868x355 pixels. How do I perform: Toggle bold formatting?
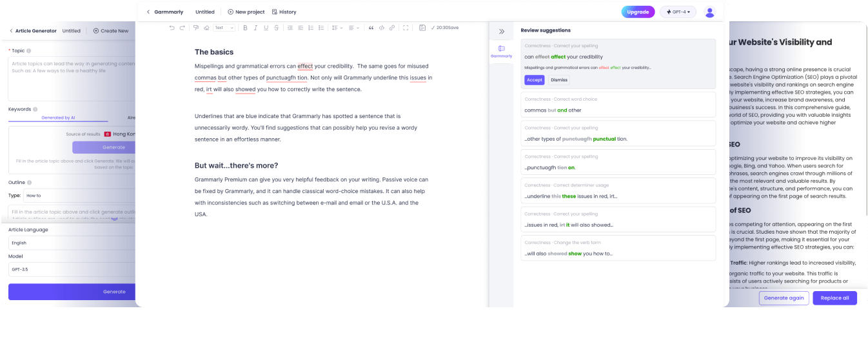pyautogui.click(x=245, y=28)
